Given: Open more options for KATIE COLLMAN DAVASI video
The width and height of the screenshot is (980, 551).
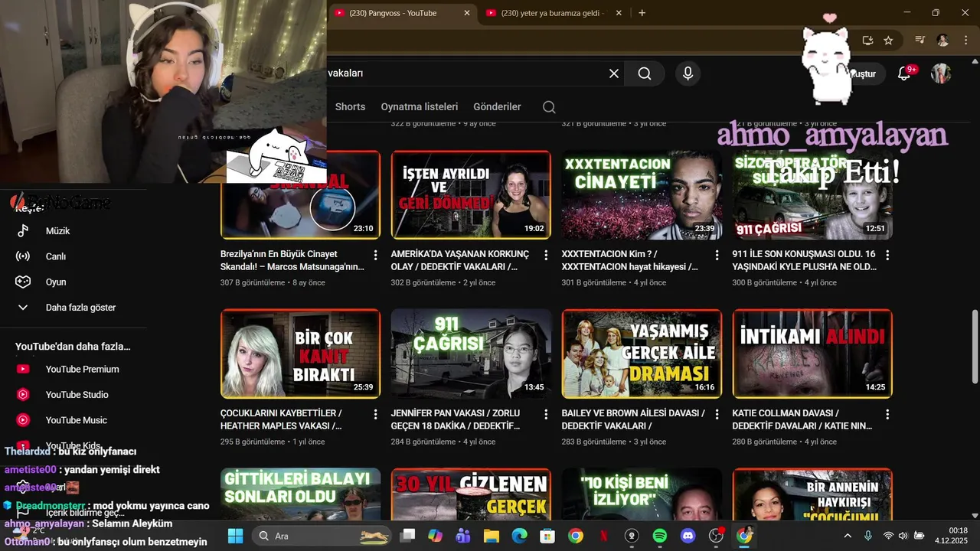Looking at the screenshot, I should click(887, 414).
